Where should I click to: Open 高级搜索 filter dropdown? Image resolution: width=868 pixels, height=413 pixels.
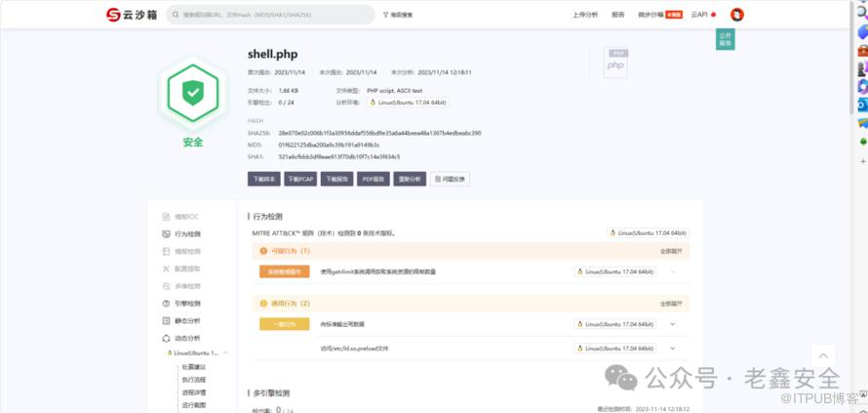pos(398,15)
